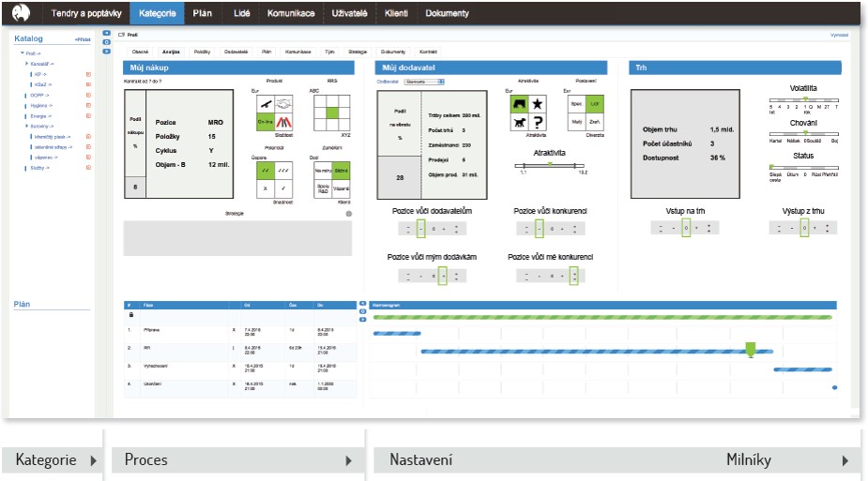Click the question mark icon in Atraktivita matrix
This screenshot has height=481, width=868.
[x=538, y=122]
